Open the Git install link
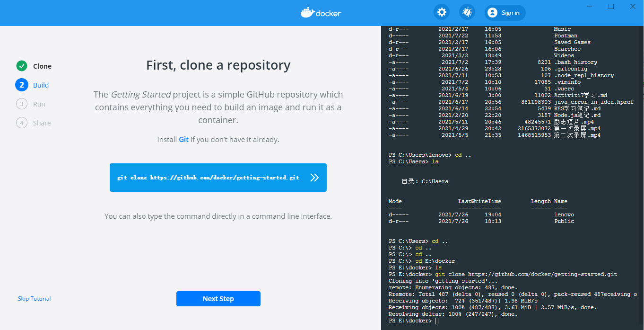The width and height of the screenshot is (644, 330). point(183,140)
